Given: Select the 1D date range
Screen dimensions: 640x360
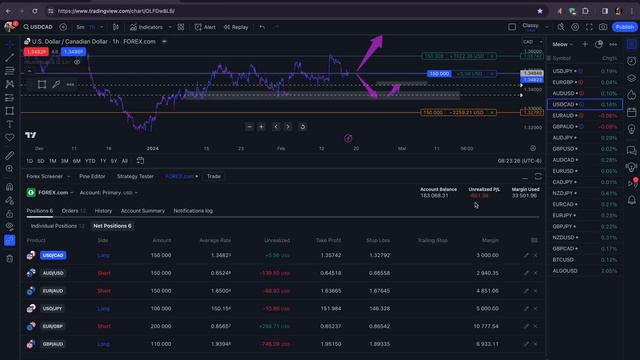Looking at the screenshot, I should [29, 161].
